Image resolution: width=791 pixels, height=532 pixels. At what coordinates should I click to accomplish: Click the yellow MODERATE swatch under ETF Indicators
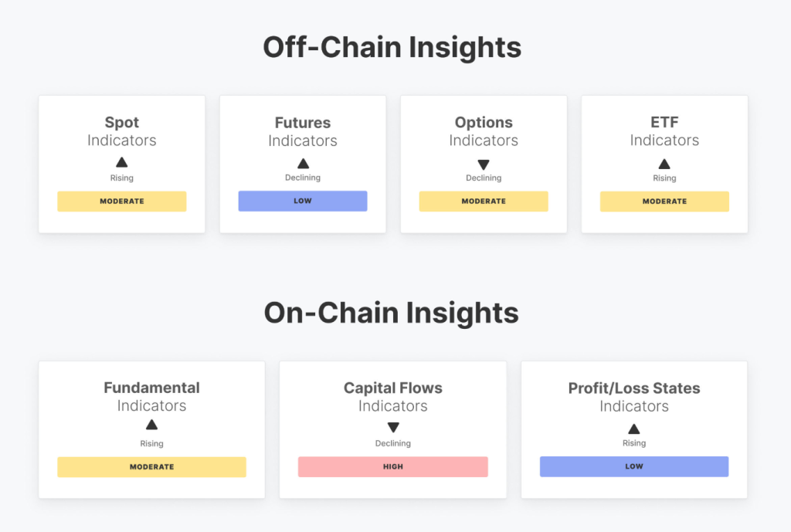click(664, 201)
